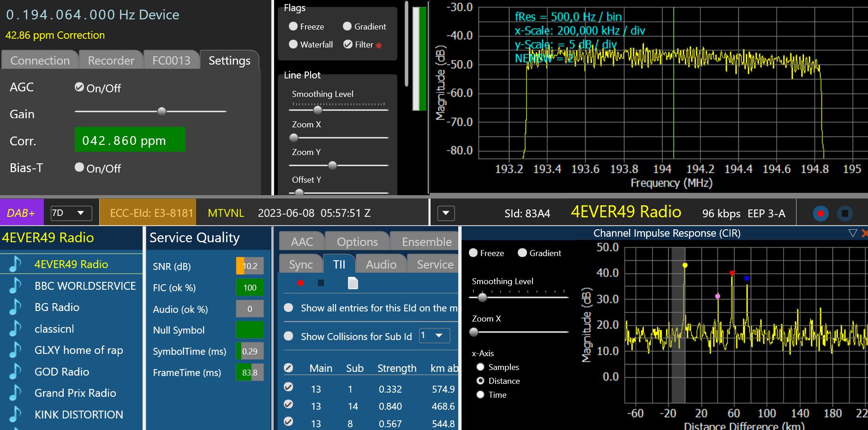Click the triangle icon in CIR panel header
The height and width of the screenshot is (430, 868).
[x=852, y=233]
